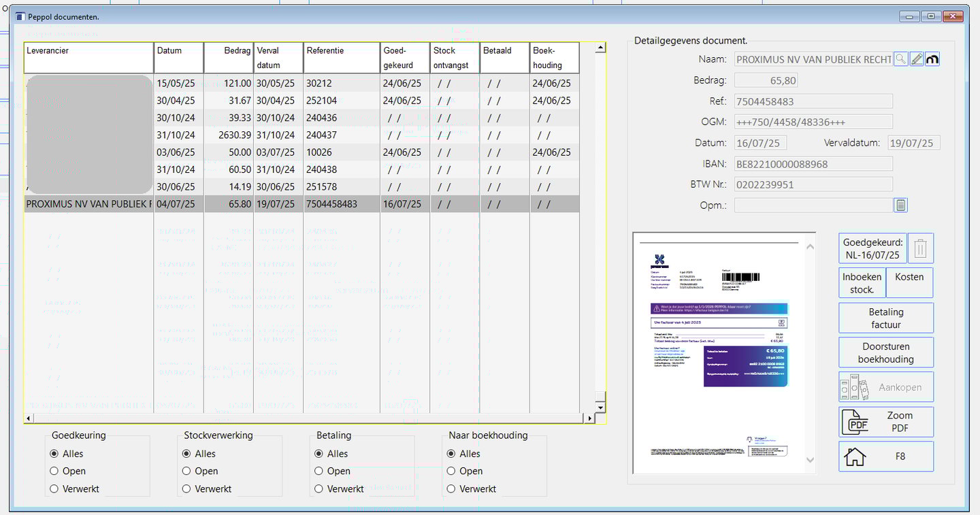Viewport: 980px width, 515px height.
Task: Click reference cell 30212
Action: point(342,83)
